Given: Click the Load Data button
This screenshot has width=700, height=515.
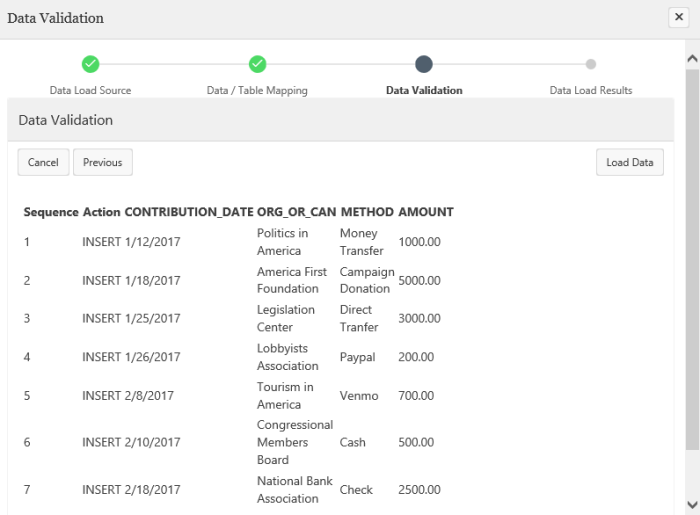Looking at the screenshot, I should pos(630,162).
